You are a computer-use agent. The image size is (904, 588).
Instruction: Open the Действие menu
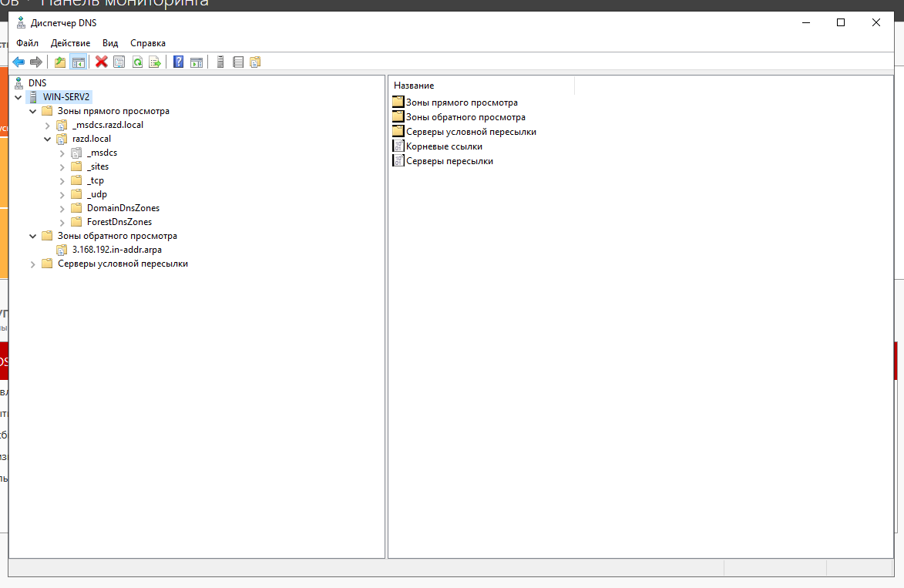tap(70, 43)
